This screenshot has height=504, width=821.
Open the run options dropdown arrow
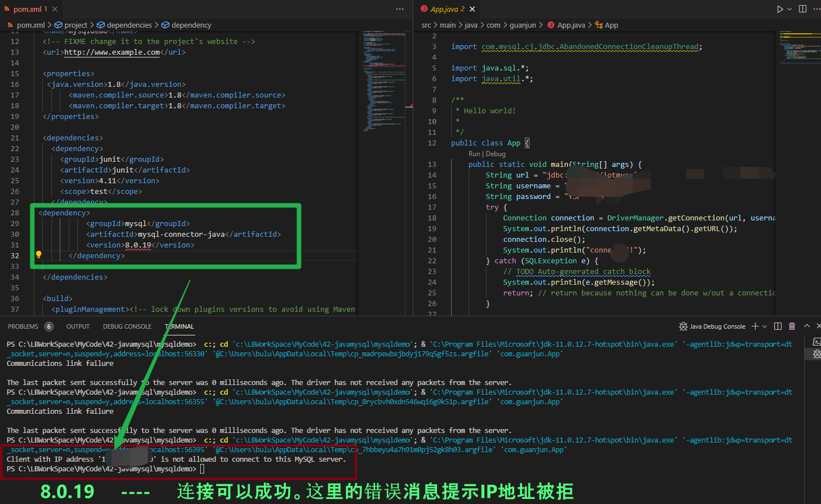[x=789, y=9]
